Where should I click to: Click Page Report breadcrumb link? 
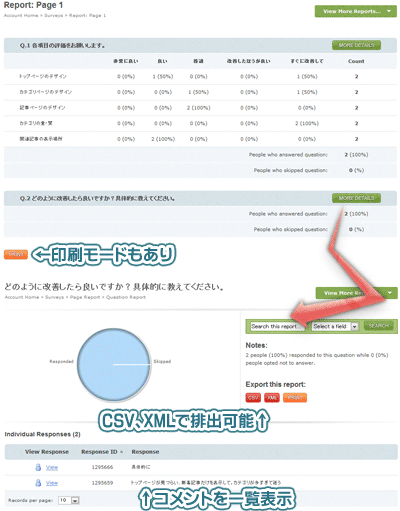click(x=85, y=297)
